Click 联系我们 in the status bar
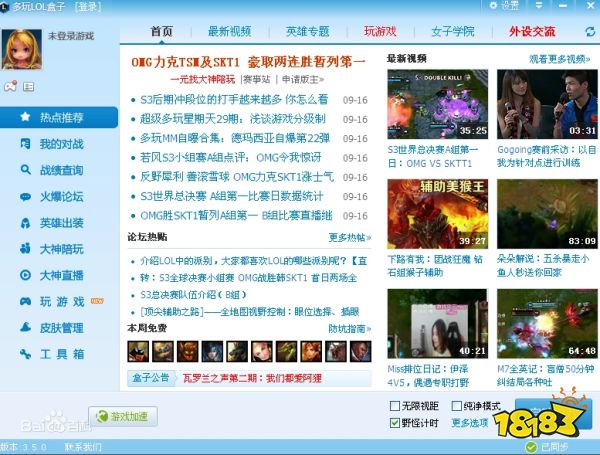Screen dimensions: 600x455 pos(83,447)
